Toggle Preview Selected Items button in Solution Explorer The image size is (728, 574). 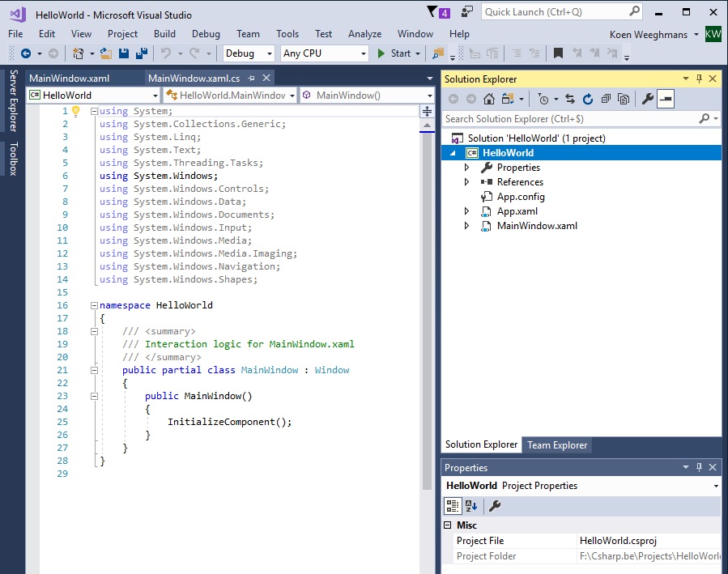pyautogui.click(x=666, y=99)
